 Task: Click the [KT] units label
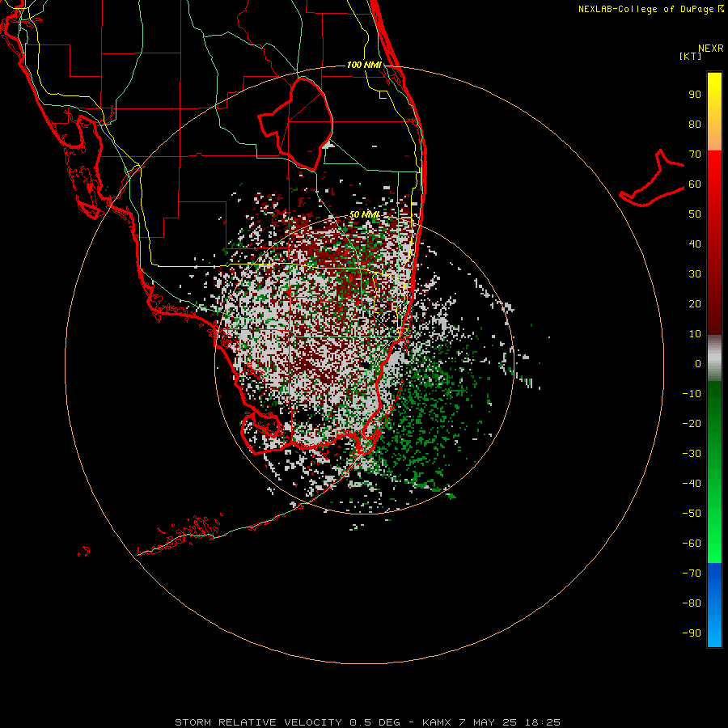(691, 56)
